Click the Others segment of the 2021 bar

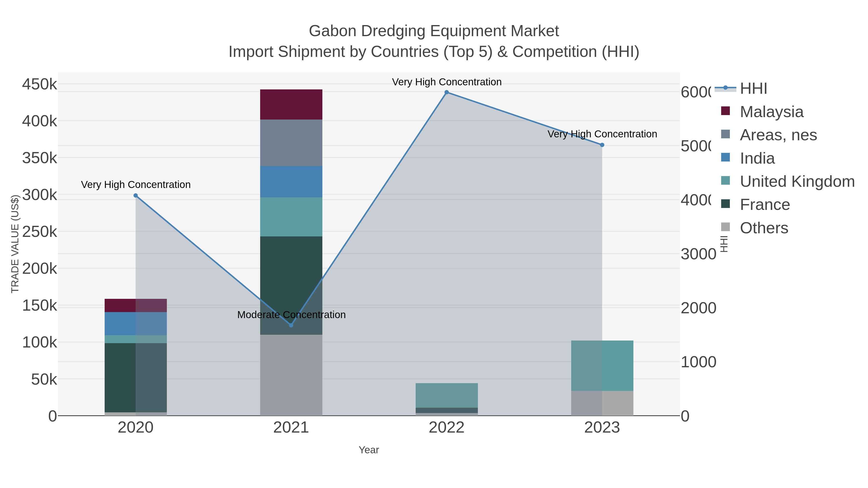tap(291, 375)
